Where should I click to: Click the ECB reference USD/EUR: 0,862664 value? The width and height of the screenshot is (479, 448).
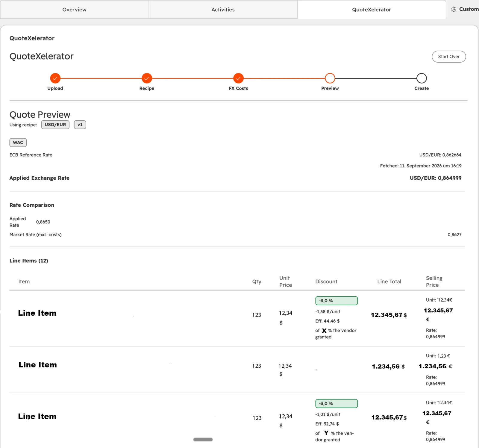click(x=440, y=155)
